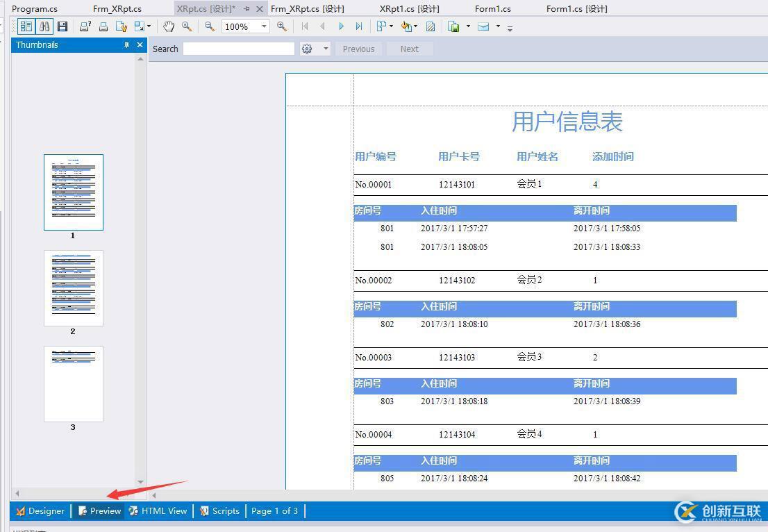Click the thumbnails scrollbar down arrow

point(140,481)
